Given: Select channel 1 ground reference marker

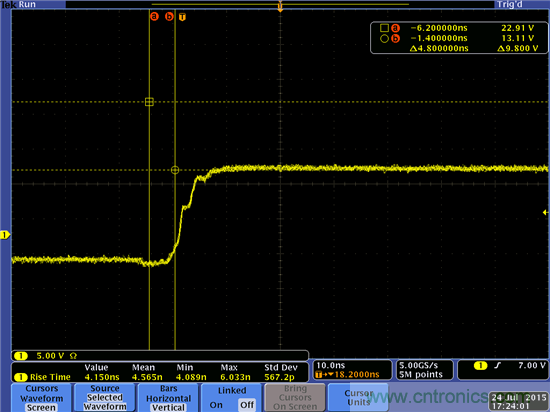Looking at the screenshot, I should 5,235.
